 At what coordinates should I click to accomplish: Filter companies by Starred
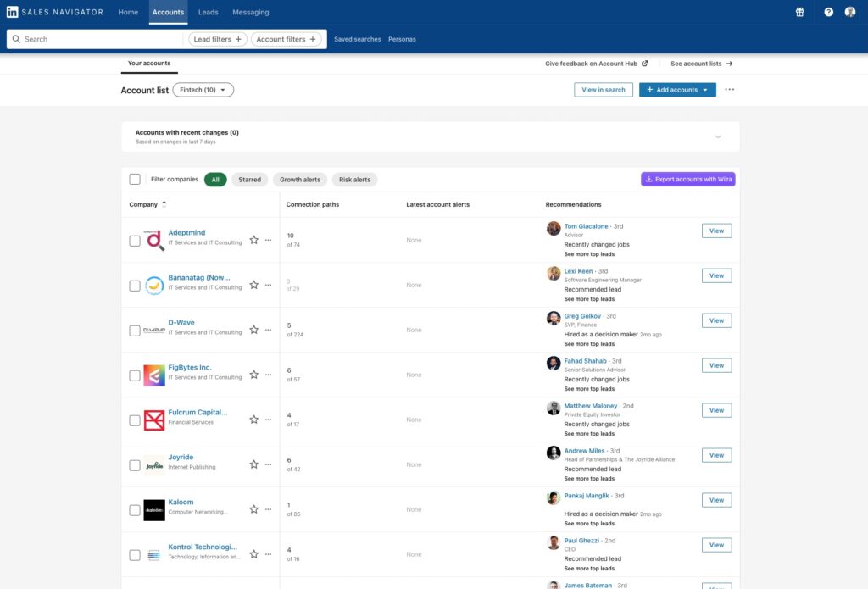pyautogui.click(x=250, y=180)
